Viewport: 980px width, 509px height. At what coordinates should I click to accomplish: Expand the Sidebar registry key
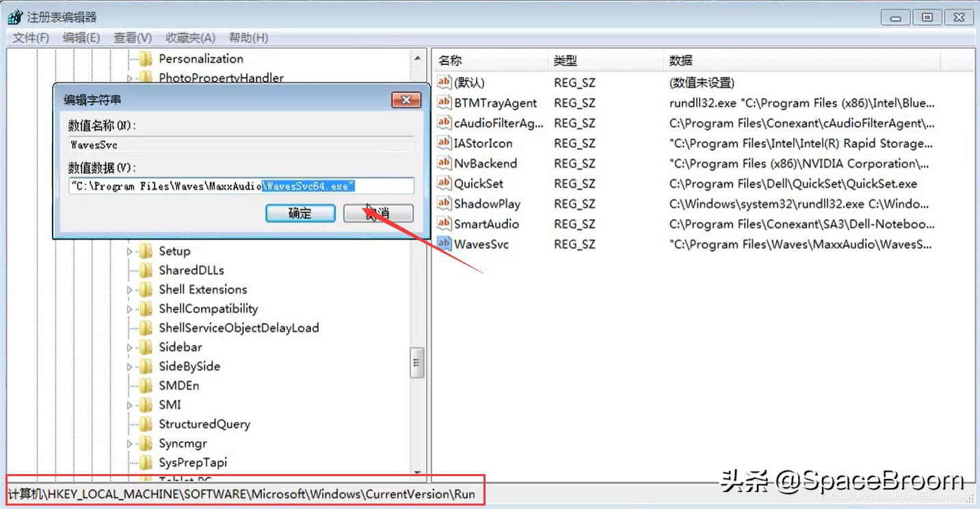tap(130, 347)
